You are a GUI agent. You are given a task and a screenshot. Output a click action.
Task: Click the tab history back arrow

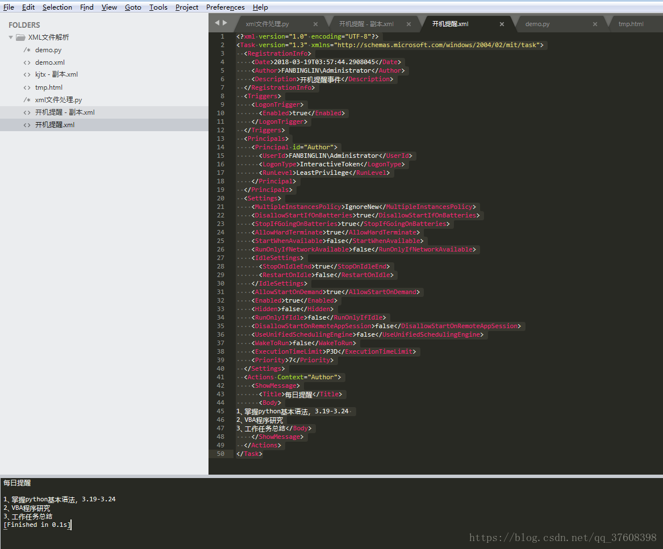(216, 23)
